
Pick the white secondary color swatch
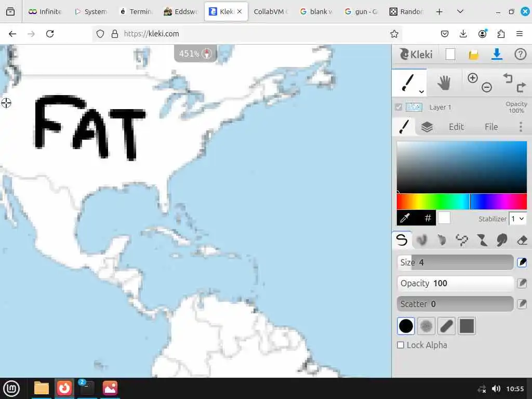point(444,218)
